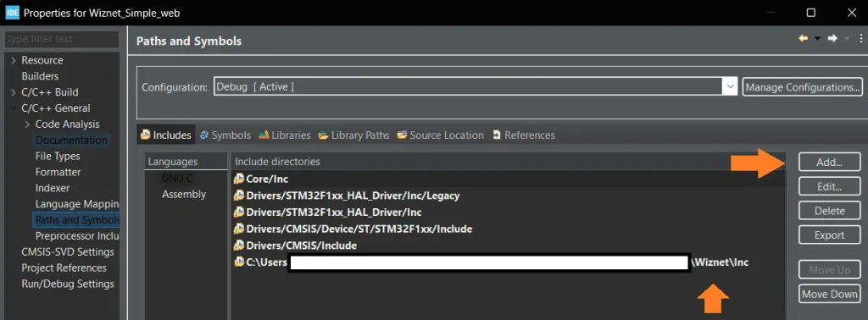Click the forward navigation arrow icon
Image resolution: width=868 pixels, height=320 pixels.
pos(832,39)
